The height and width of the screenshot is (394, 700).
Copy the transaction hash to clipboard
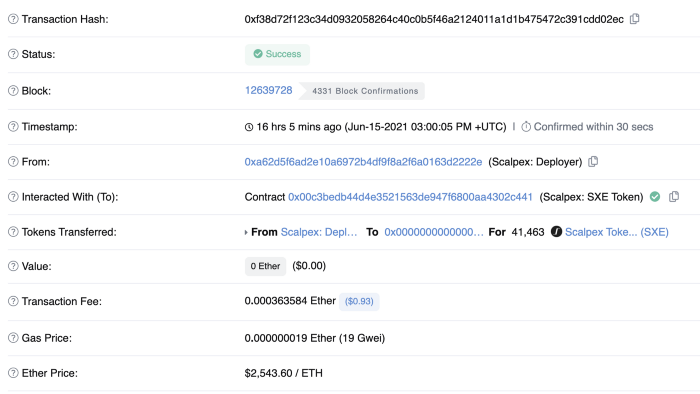(634, 19)
